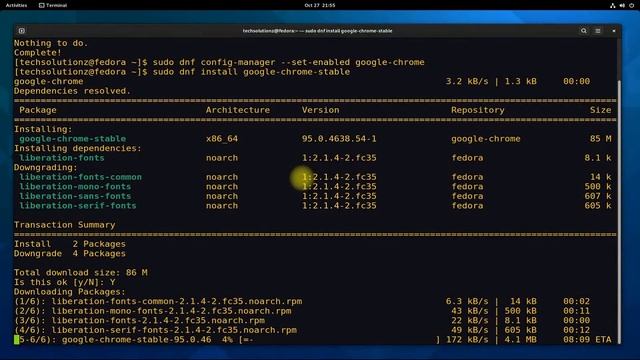Click the network status icon
The height and width of the screenshot is (360, 640).
[613, 5]
